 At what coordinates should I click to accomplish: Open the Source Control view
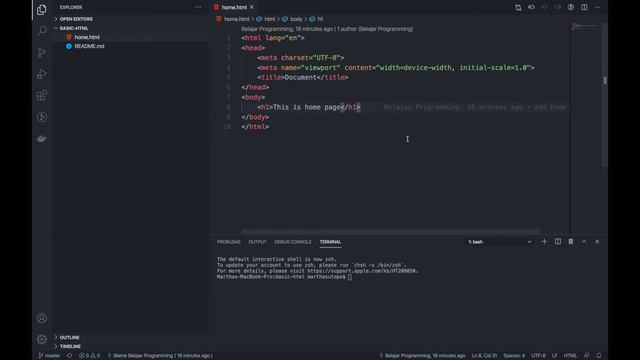click(x=42, y=52)
